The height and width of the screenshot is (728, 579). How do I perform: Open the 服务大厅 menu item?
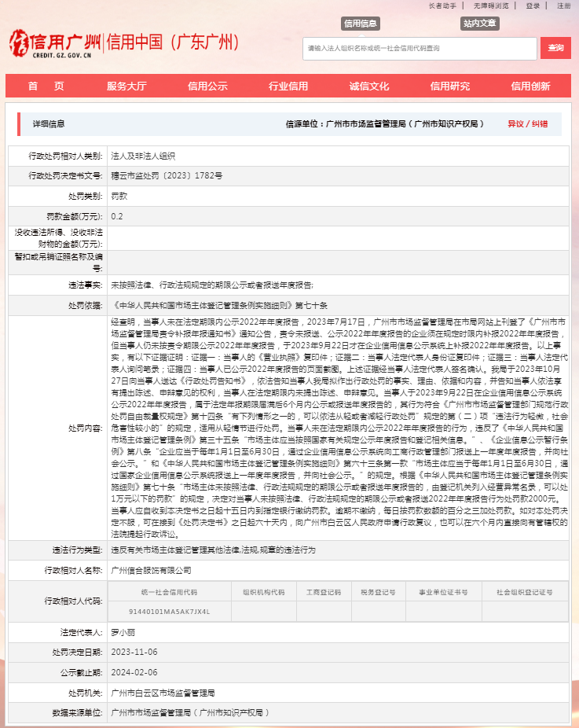[x=126, y=86]
